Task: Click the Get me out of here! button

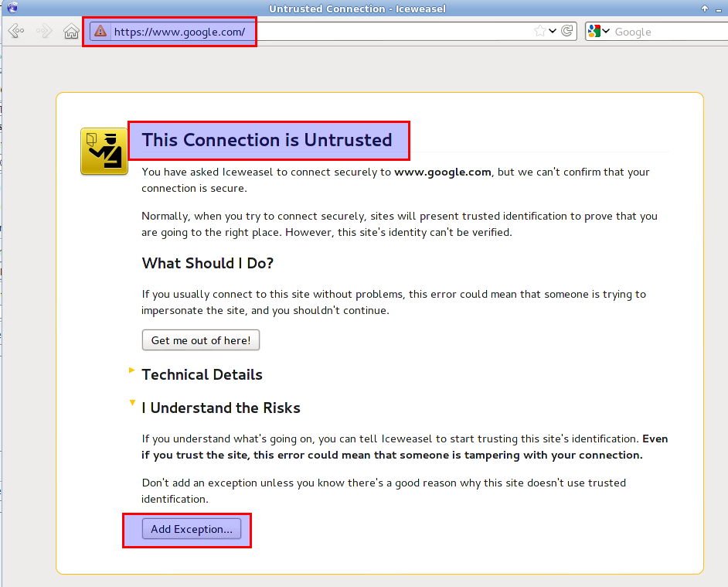Action: pos(201,340)
